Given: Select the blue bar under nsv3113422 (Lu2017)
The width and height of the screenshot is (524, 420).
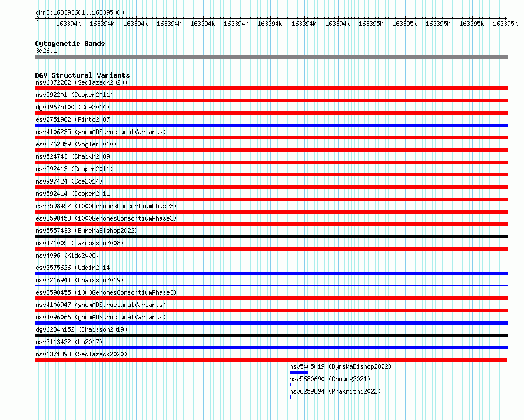Looking at the screenshot, I should 271,348.
